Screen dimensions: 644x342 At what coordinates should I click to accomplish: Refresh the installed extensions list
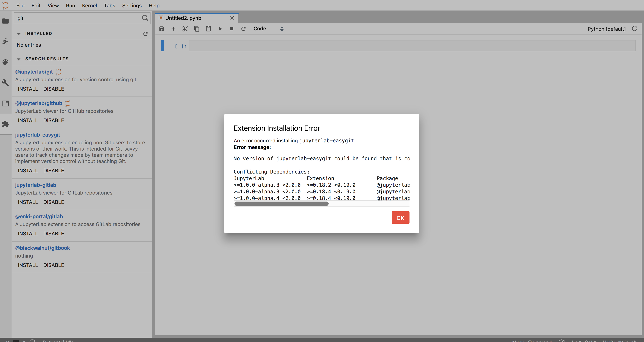coord(145,34)
